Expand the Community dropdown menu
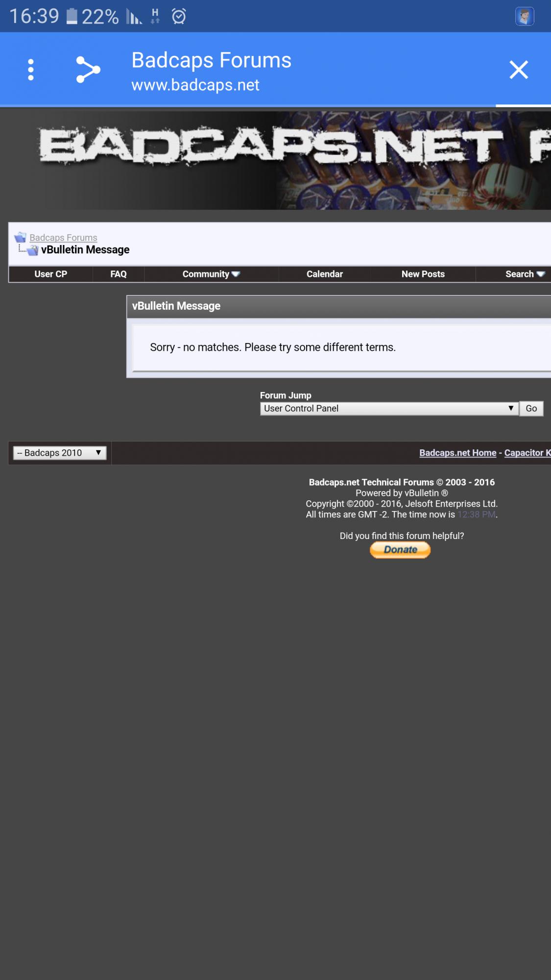Viewport: 551px width, 980px height. pyautogui.click(x=211, y=274)
